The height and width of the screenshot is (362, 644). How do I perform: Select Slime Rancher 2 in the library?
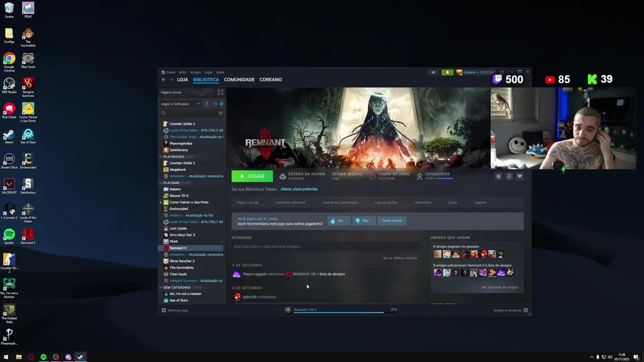point(182,261)
